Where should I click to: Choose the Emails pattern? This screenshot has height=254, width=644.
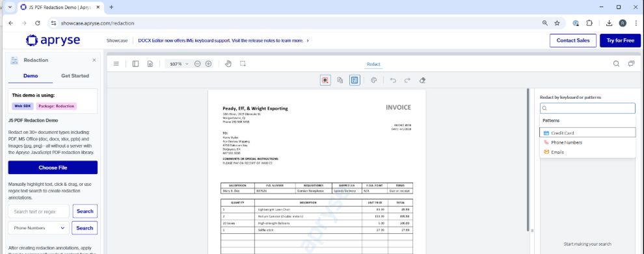point(588,152)
